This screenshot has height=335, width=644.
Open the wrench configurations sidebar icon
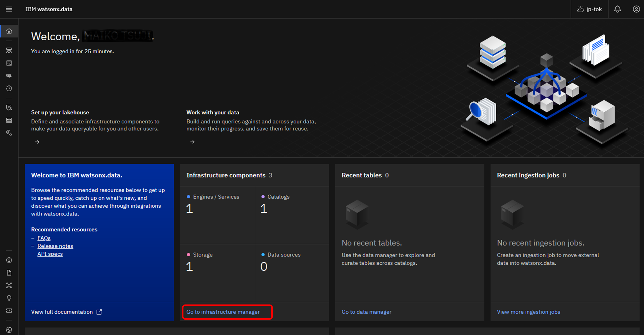pyautogui.click(x=9, y=133)
